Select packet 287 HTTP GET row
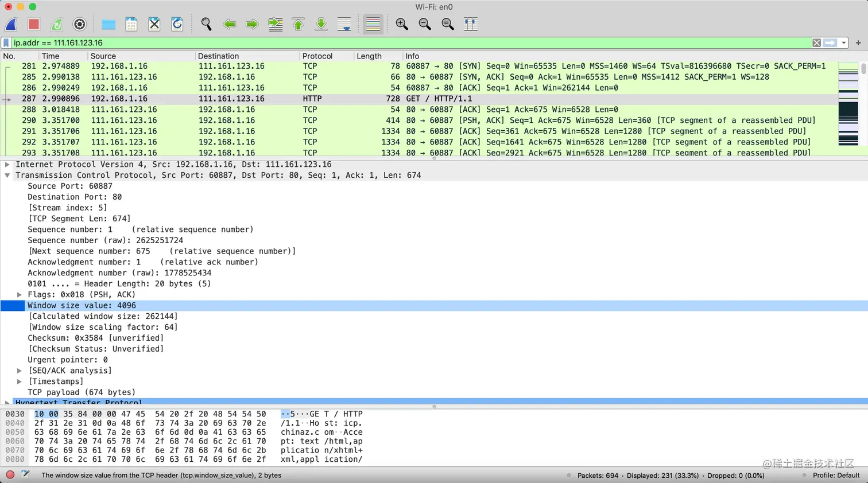The image size is (868, 483). click(419, 99)
